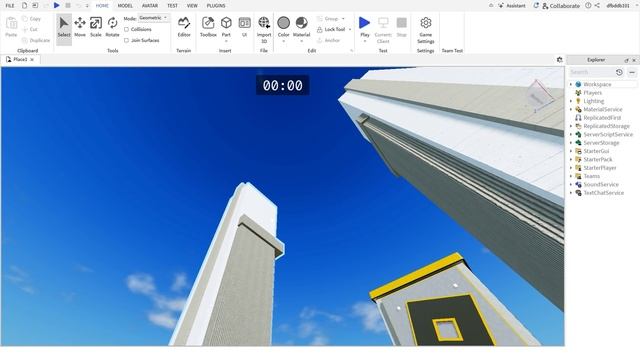Image resolution: width=640 pixels, height=360 pixels.
Task: Click the quick-access blue play icon
Action: coord(56,5)
